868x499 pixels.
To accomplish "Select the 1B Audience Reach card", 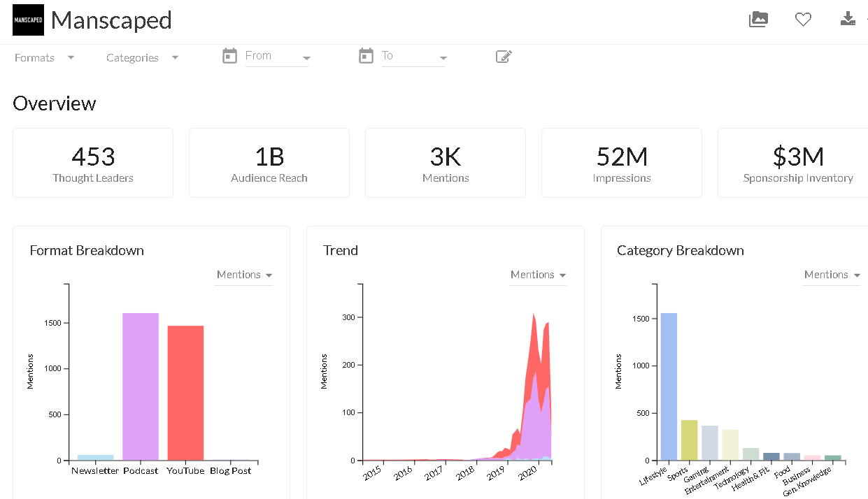I will tap(269, 163).
